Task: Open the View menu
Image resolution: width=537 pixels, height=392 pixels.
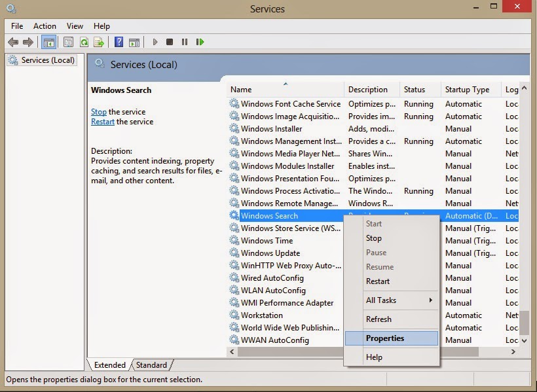Action: click(x=75, y=26)
